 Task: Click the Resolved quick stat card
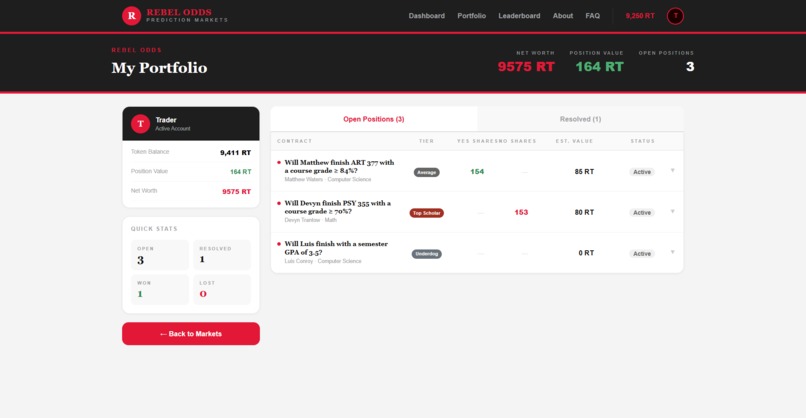point(222,255)
